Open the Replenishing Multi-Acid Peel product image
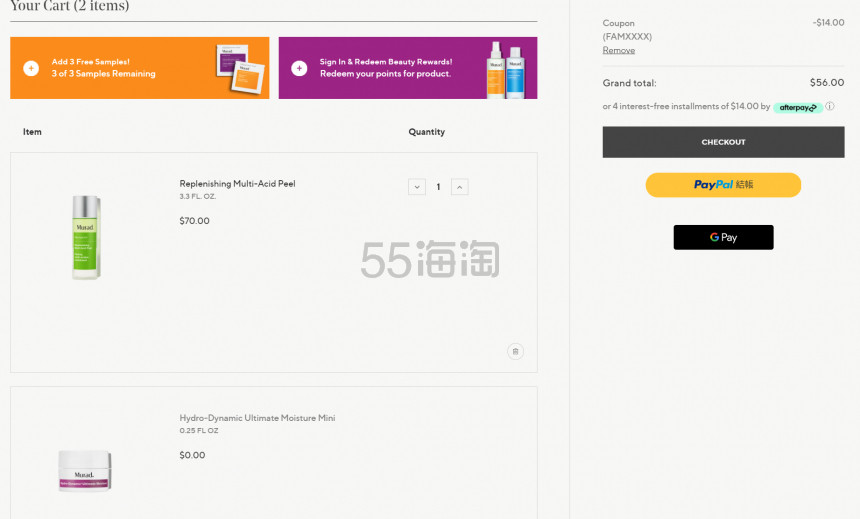This screenshot has height=519, width=860. pyautogui.click(x=87, y=237)
